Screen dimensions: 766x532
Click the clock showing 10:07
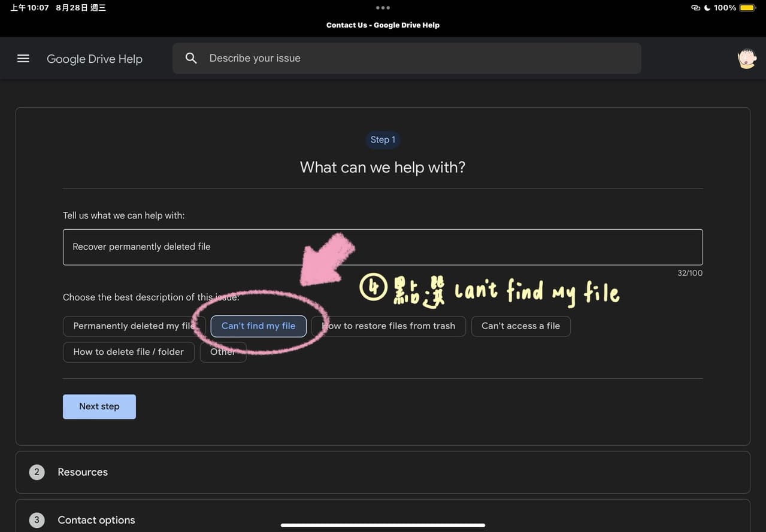[29, 8]
